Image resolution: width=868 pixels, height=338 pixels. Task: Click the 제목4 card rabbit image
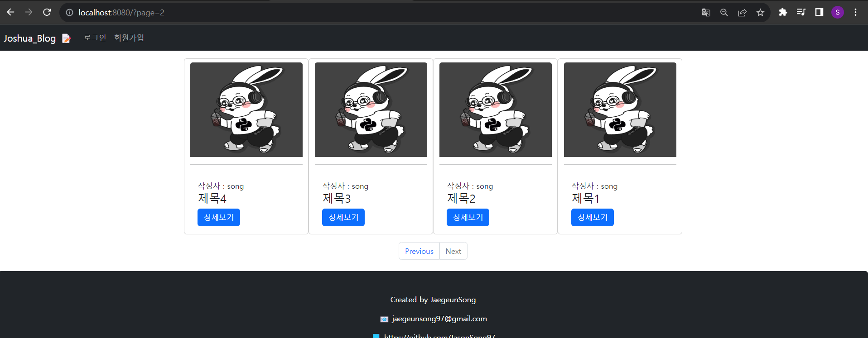click(x=246, y=109)
